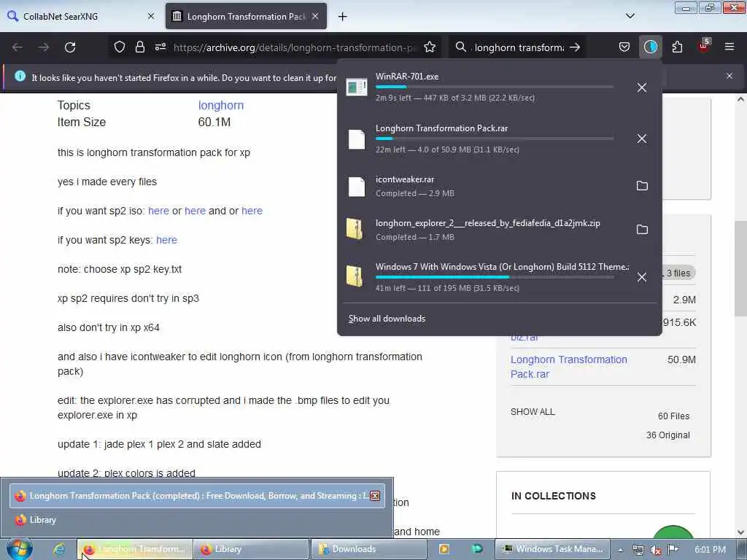The height and width of the screenshot is (560, 747).
Task: Click the scrollbar down arrow
Action: tap(740, 532)
